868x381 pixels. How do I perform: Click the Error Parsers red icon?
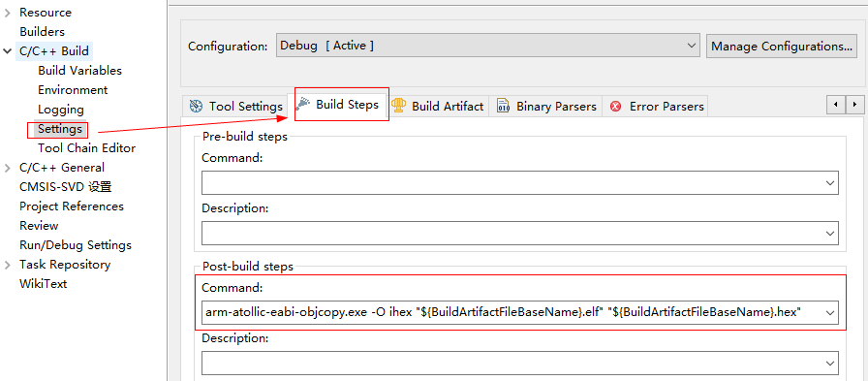615,107
